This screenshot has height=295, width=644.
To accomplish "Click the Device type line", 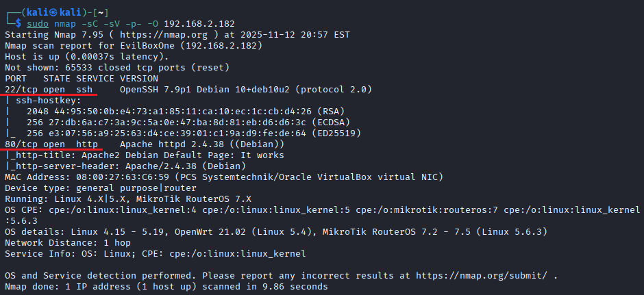I will 97,188.
